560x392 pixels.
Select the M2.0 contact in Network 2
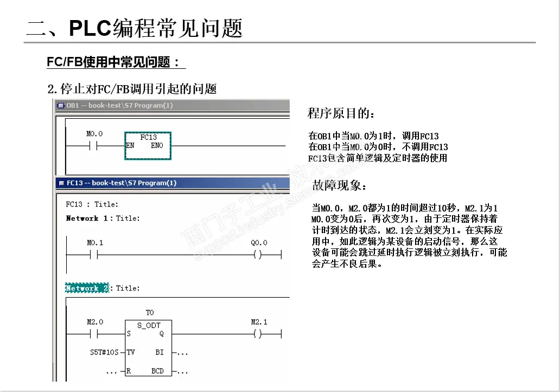coord(94,334)
